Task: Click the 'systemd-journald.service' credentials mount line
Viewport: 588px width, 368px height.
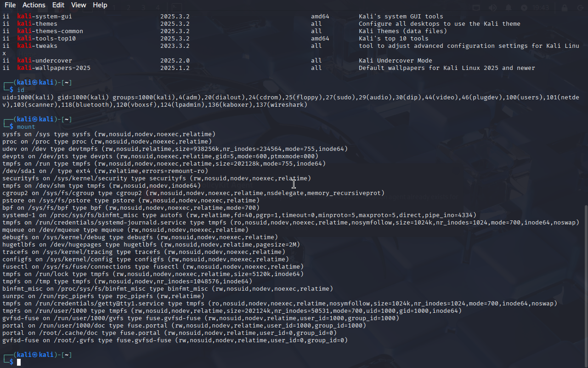Action: 291,222
